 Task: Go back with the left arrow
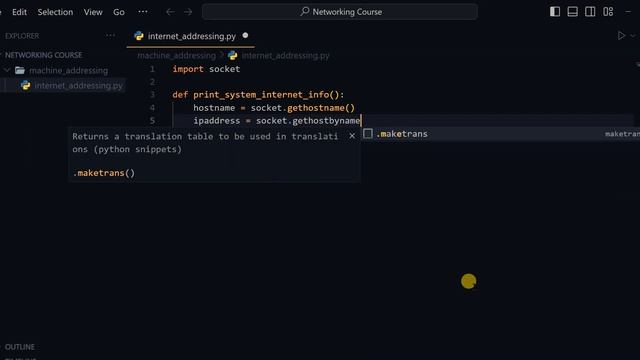[x=170, y=12]
